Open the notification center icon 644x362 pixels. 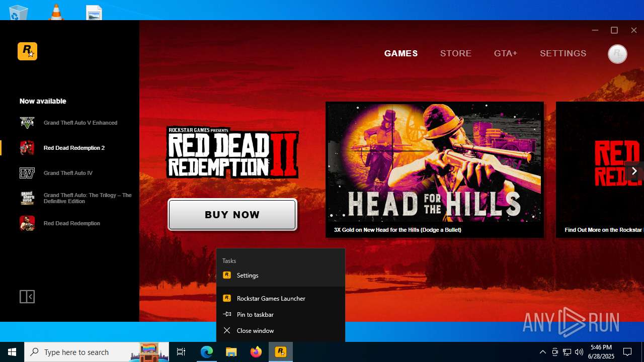[x=627, y=352]
